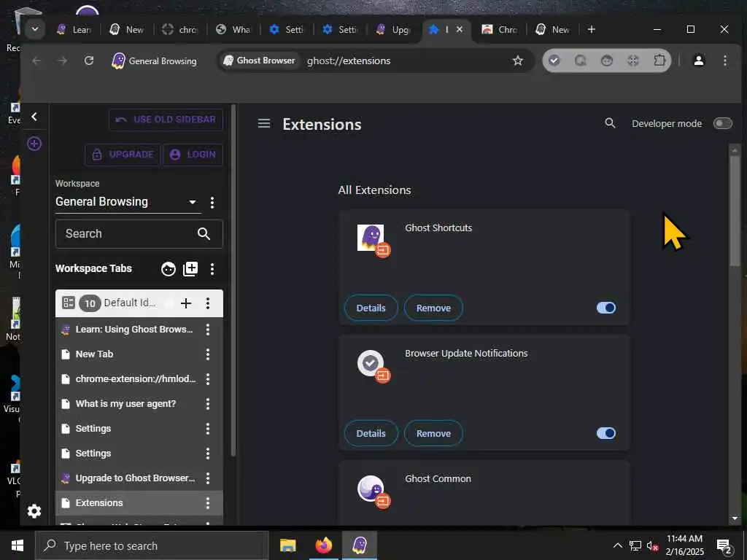Open the Extensions page hamburger menu
Viewport: 747px width, 560px height.
click(x=264, y=124)
